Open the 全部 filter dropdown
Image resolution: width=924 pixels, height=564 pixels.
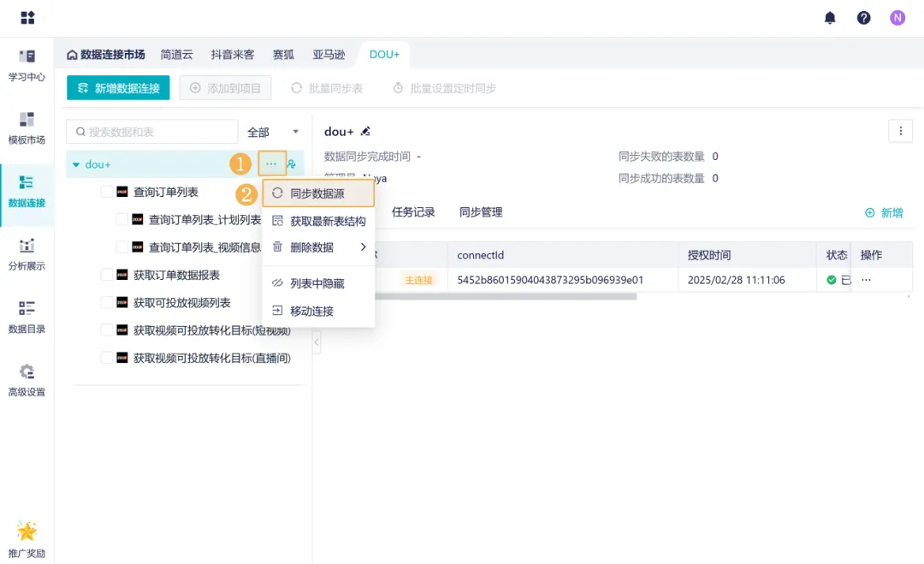273,132
